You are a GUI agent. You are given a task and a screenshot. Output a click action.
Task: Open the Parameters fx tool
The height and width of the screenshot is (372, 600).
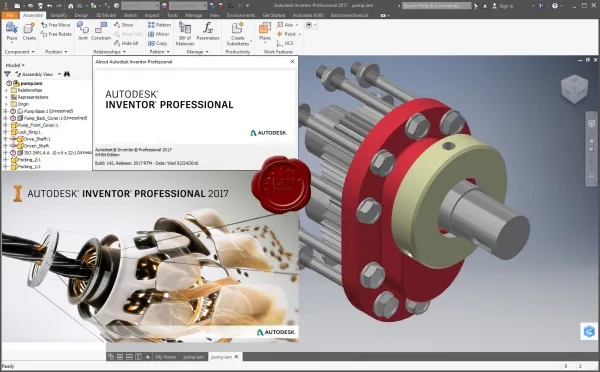[x=208, y=31]
